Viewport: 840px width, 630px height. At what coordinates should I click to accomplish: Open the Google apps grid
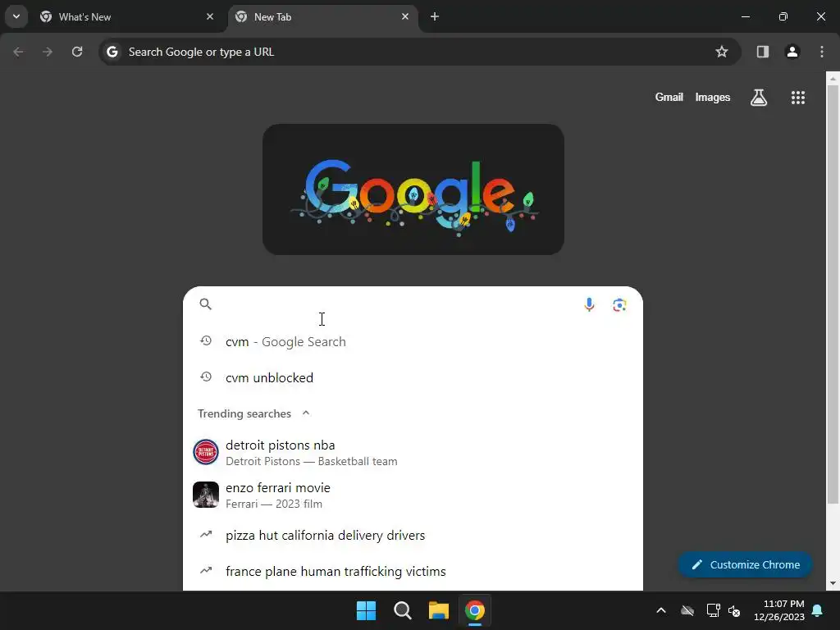coord(797,98)
